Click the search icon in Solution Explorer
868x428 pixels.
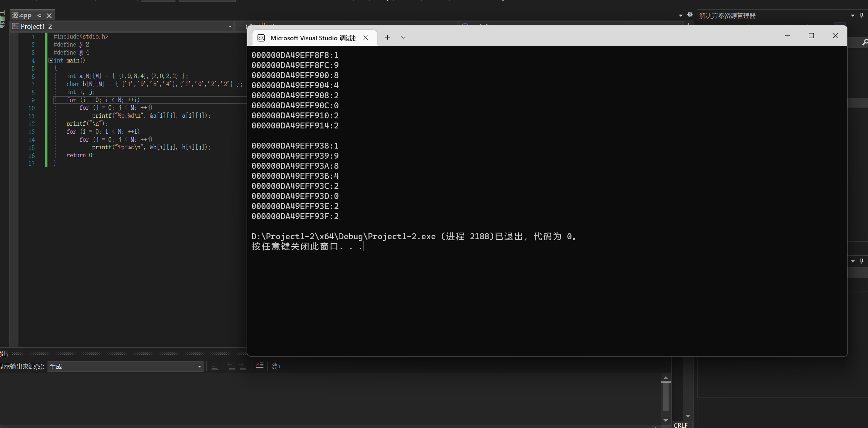click(x=865, y=42)
